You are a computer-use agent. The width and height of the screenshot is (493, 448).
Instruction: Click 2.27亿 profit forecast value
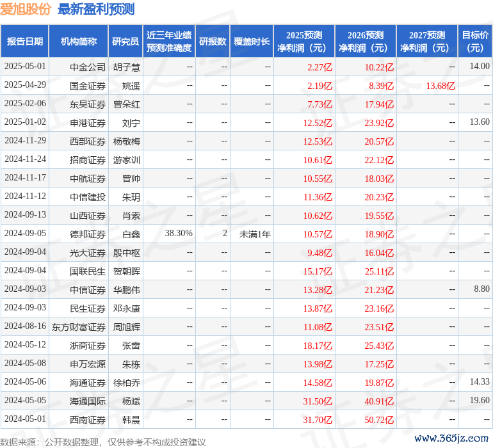[x=319, y=67]
